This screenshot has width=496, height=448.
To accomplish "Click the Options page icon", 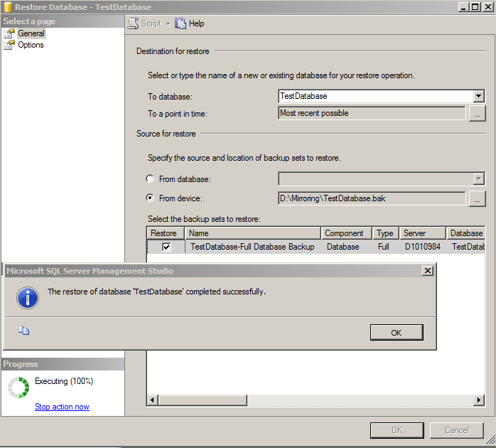I will pyautogui.click(x=9, y=45).
